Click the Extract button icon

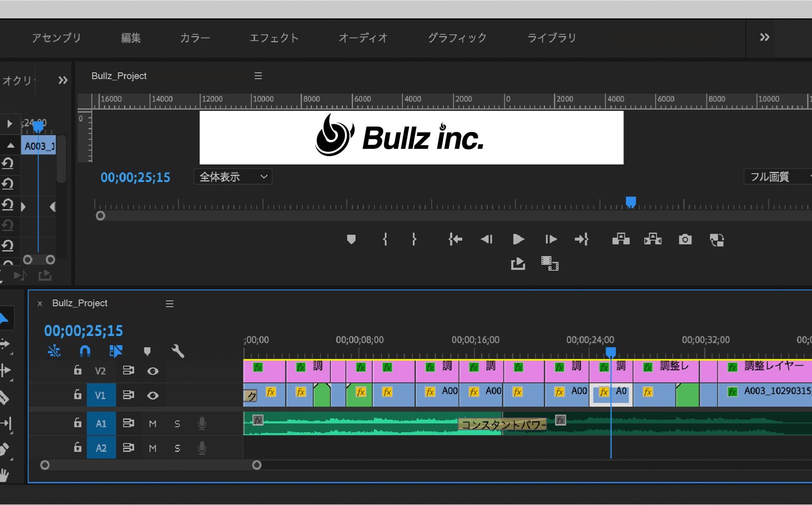(x=652, y=239)
